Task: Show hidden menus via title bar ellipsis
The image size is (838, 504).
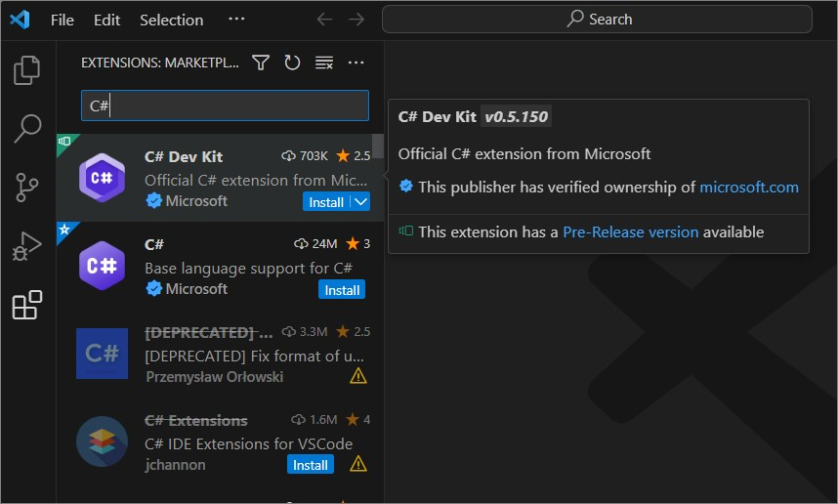Action: [236, 19]
